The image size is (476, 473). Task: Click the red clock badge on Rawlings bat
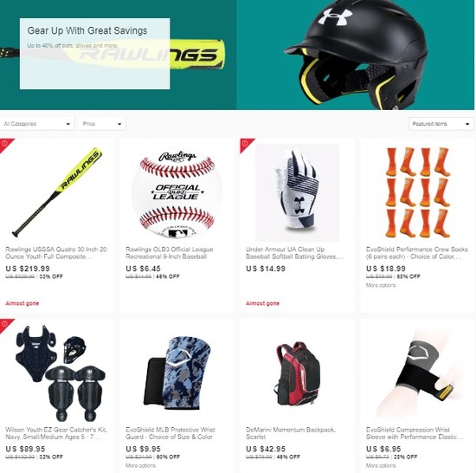tap(4, 144)
